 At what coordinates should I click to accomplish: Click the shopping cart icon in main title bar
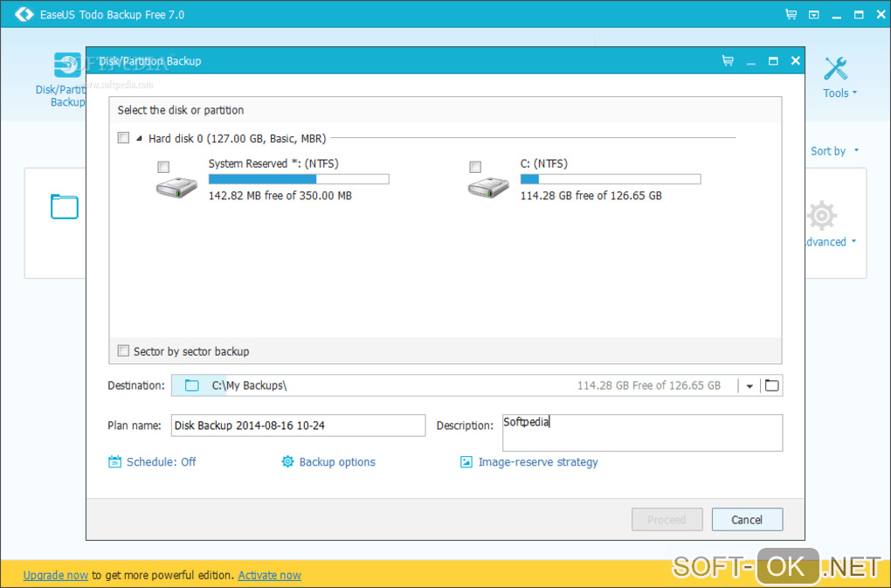point(791,14)
